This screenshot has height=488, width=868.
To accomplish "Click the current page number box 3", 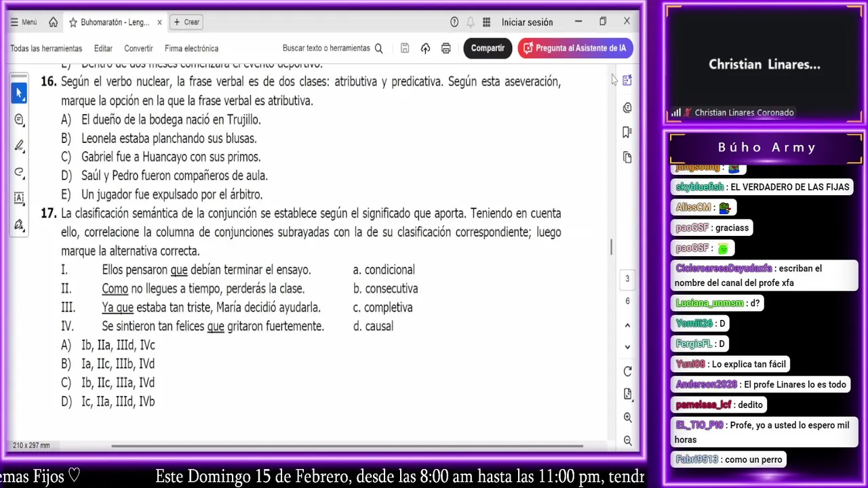I will [x=627, y=279].
